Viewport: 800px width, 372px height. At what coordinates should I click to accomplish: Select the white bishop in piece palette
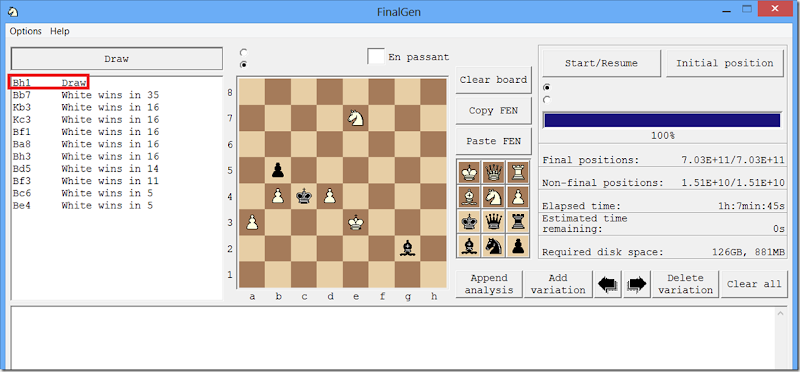[469, 197]
